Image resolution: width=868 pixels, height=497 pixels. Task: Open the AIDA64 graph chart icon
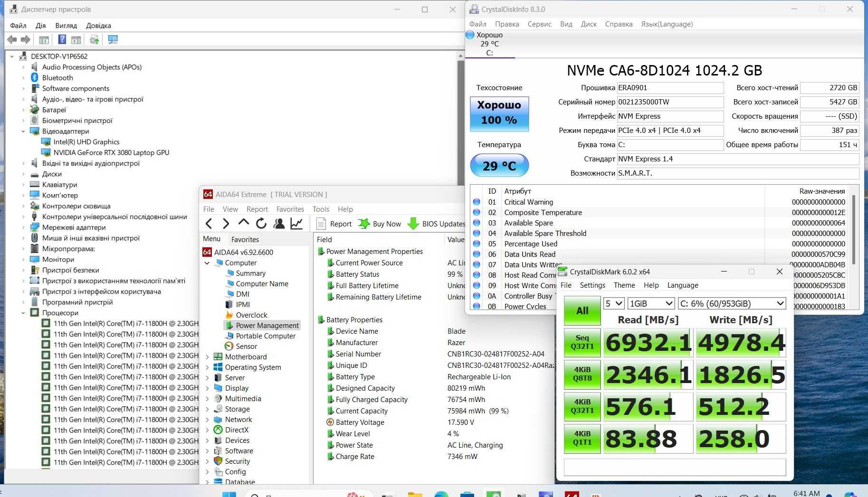[x=296, y=223]
